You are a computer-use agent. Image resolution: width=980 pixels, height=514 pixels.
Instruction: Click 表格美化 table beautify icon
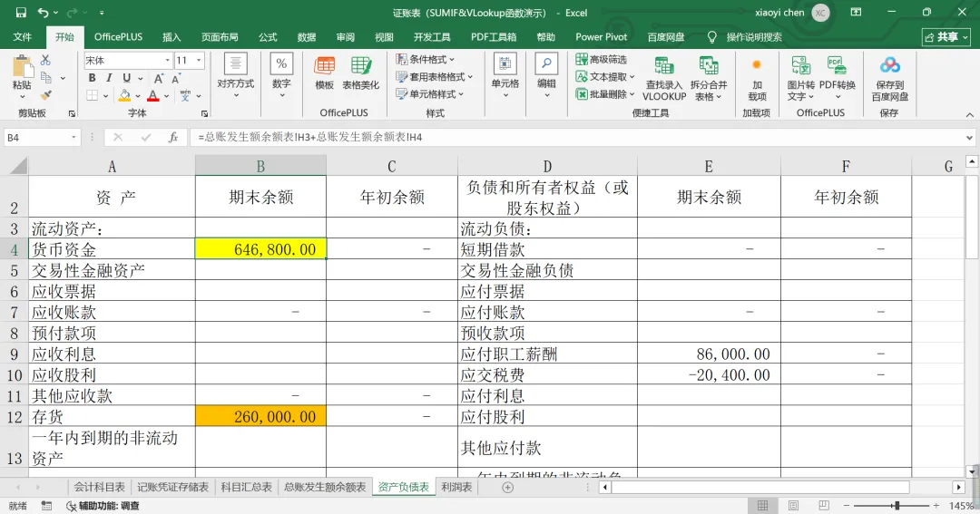(360, 73)
